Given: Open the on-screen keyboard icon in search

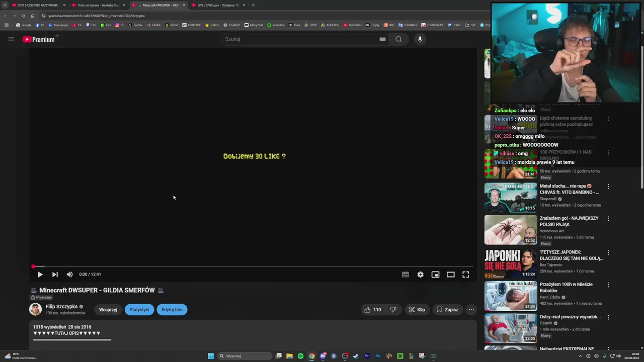Looking at the screenshot, I should (x=382, y=39).
